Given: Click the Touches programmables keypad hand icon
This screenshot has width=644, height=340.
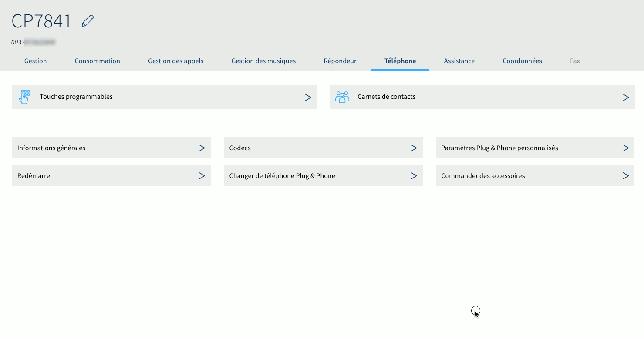Looking at the screenshot, I should coord(25,97).
